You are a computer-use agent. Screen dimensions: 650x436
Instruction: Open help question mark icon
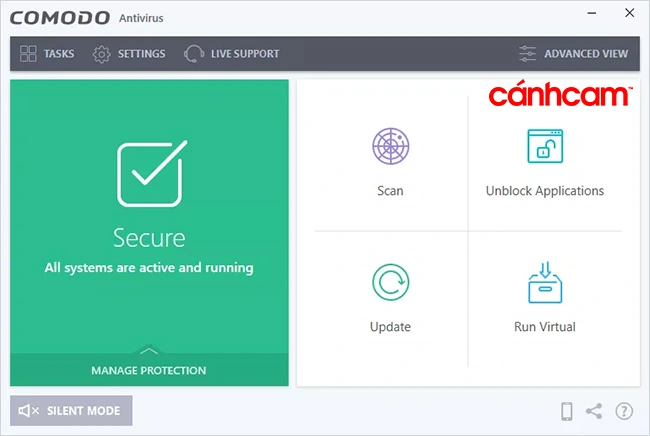(x=624, y=411)
